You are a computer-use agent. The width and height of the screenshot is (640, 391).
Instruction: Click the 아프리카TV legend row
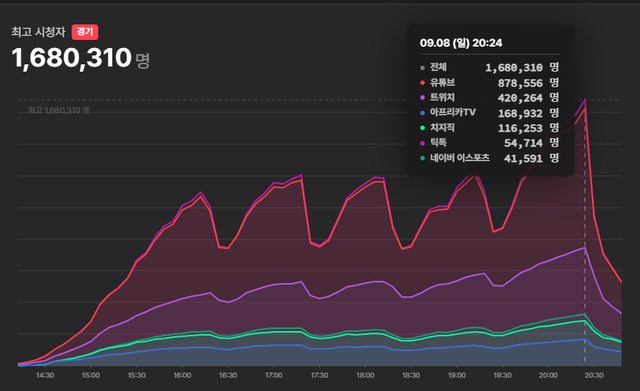pos(489,113)
